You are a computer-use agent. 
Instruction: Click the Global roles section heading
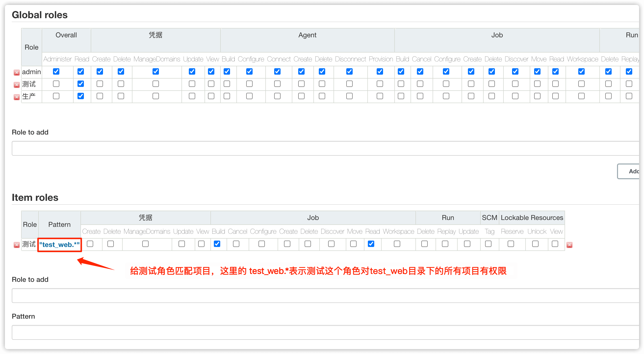(40, 15)
